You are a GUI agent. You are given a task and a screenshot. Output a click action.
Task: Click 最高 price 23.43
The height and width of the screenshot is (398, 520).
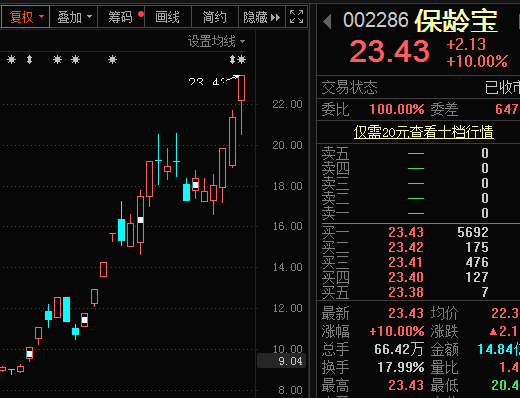[x=406, y=385]
